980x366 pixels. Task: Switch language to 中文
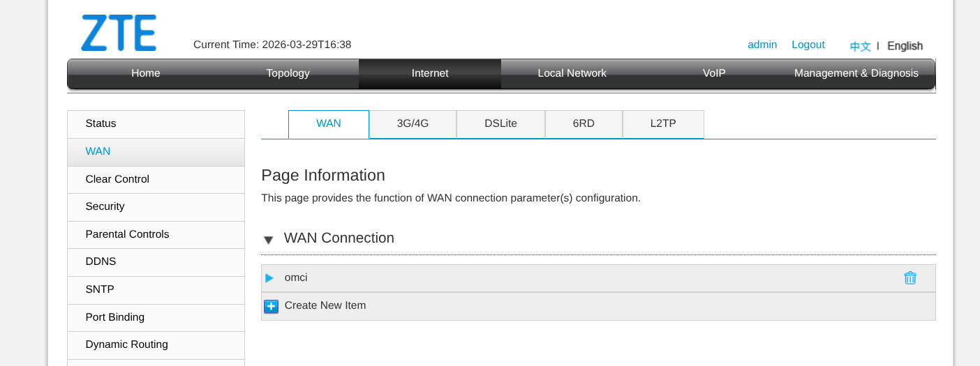click(860, 46)
